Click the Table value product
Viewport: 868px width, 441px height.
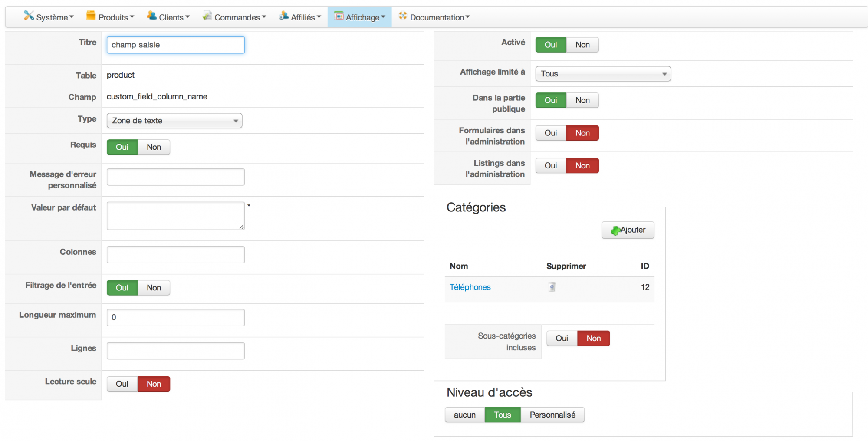tap(121, 75)
